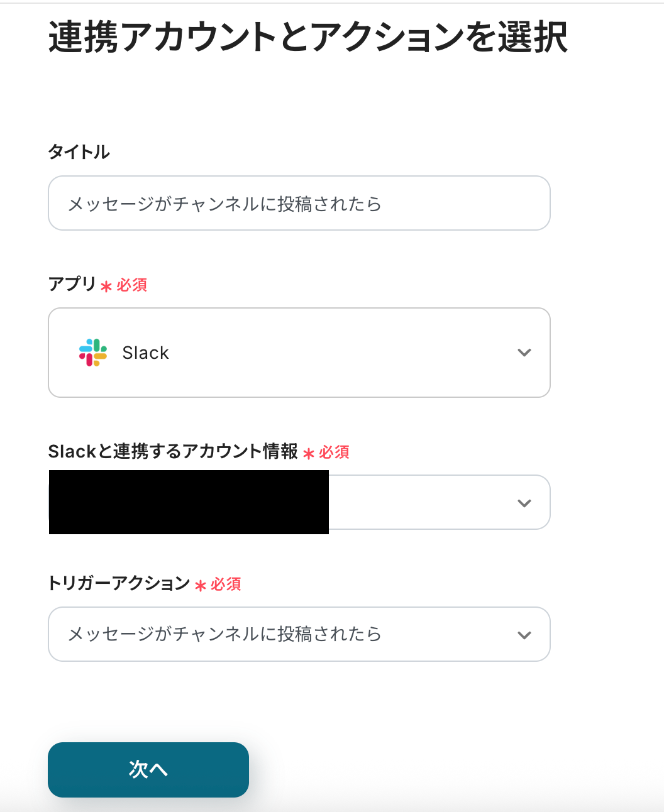Open the アプリ dropdown showing Slack
Screen dimensions: 664x812
(299, 353)
